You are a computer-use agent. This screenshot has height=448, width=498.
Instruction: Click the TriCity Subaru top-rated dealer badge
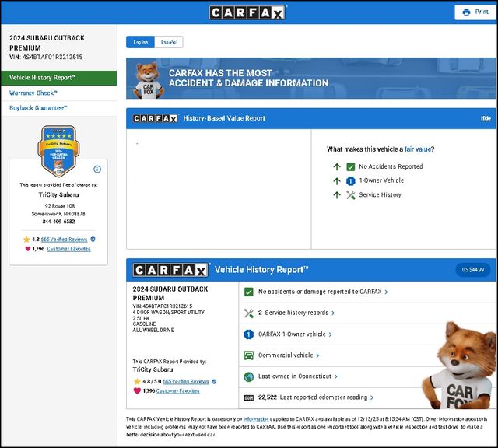click(x=58, y=151)
